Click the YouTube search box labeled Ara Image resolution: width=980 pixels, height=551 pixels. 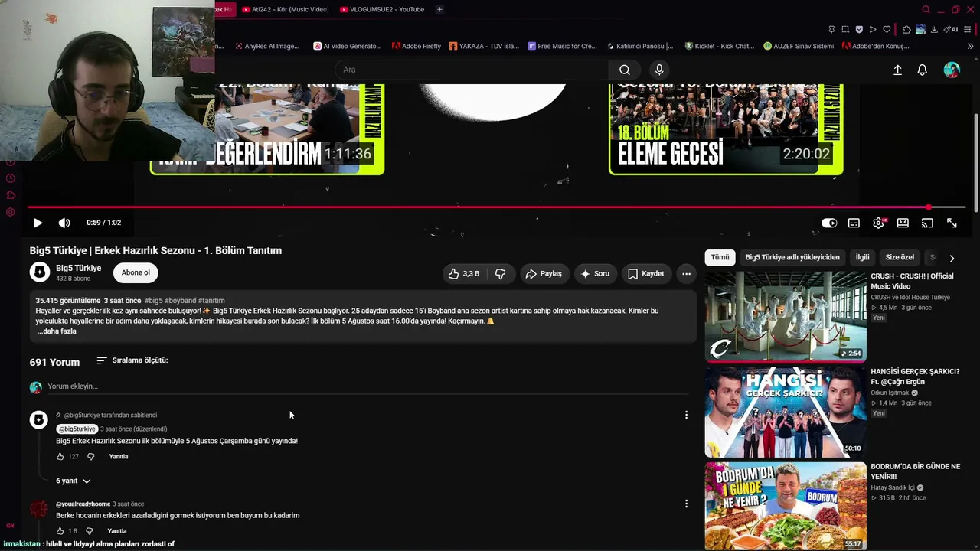click(x=471, y=70)
